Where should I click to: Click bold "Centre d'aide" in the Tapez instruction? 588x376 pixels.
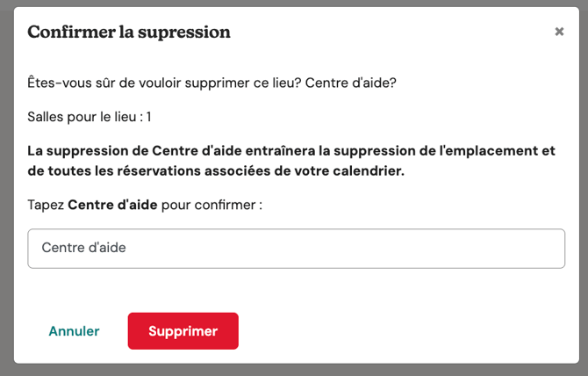tap(112, 205)
